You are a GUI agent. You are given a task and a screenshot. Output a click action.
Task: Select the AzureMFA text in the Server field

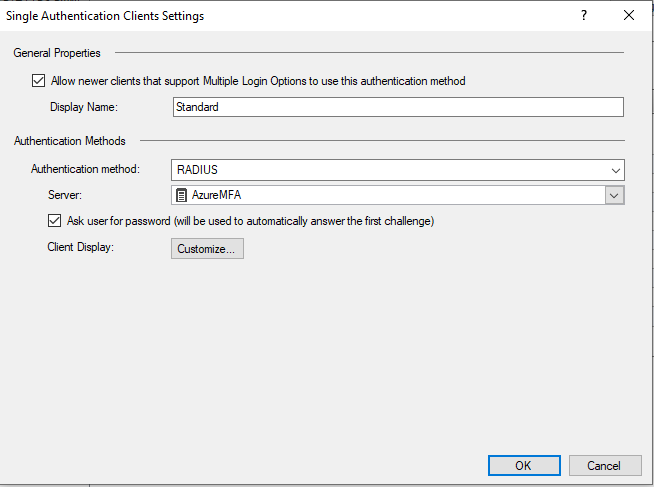(216, 195)
